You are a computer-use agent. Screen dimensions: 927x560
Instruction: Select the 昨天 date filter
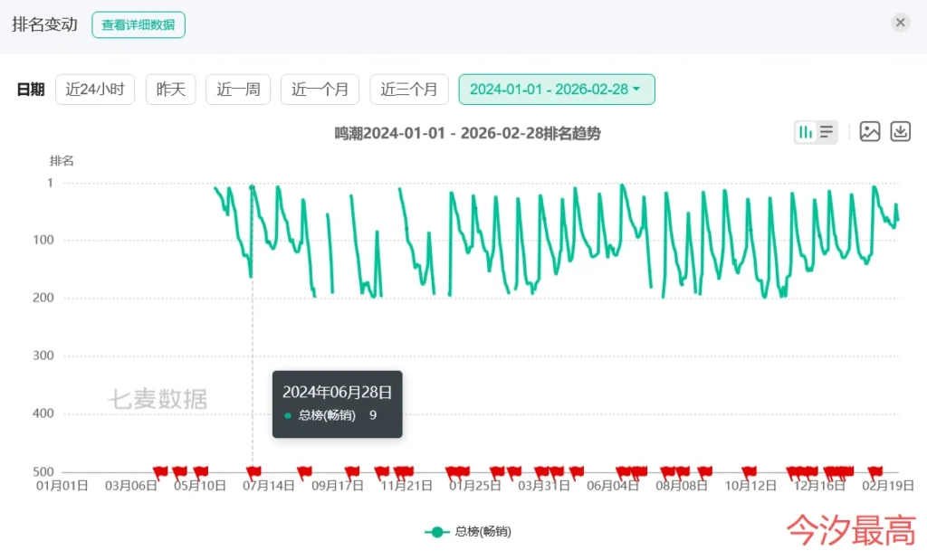[170, 90]
